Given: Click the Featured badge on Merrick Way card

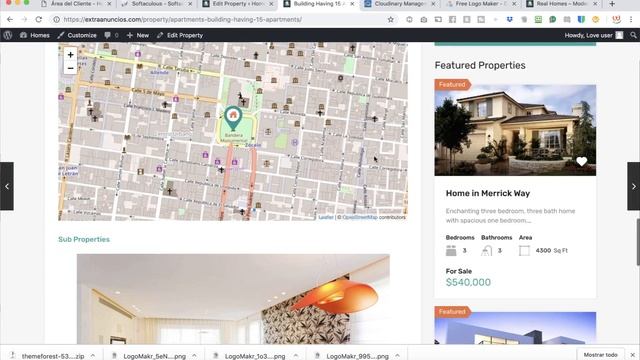Looking at the screenshot, I should 452,84.
